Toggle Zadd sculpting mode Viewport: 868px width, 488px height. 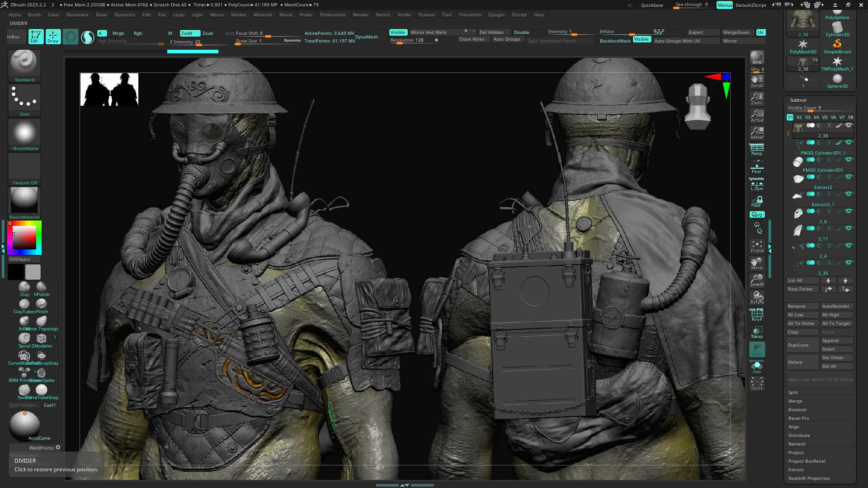(x=189, y=33)
